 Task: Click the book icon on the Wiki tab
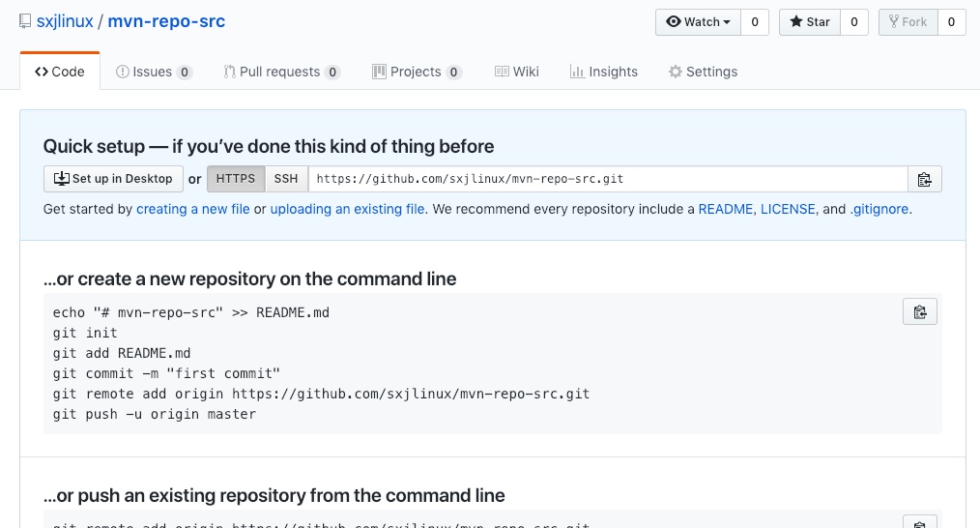click(502, 72)
